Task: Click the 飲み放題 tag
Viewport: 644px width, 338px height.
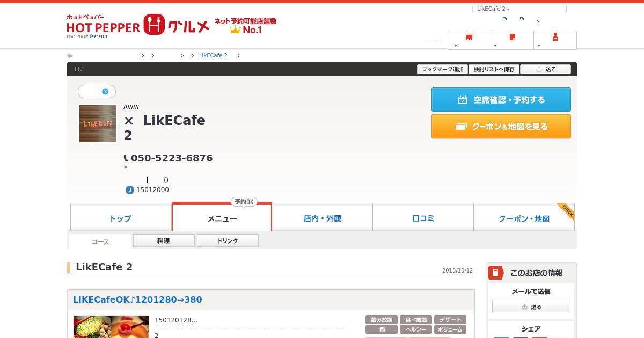Action: click(x=382, y=320)
